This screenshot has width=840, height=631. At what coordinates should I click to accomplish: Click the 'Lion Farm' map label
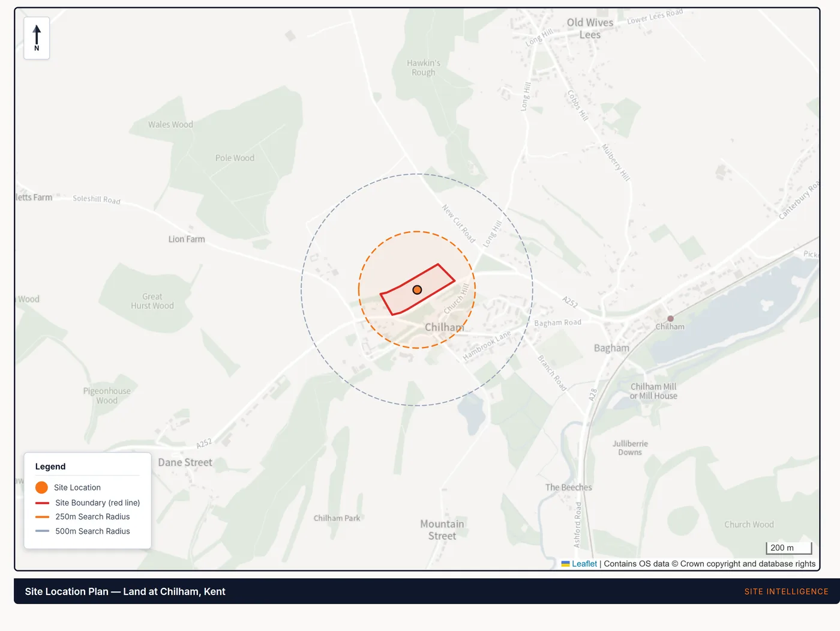pyautogui.click(x=187, y=239)
